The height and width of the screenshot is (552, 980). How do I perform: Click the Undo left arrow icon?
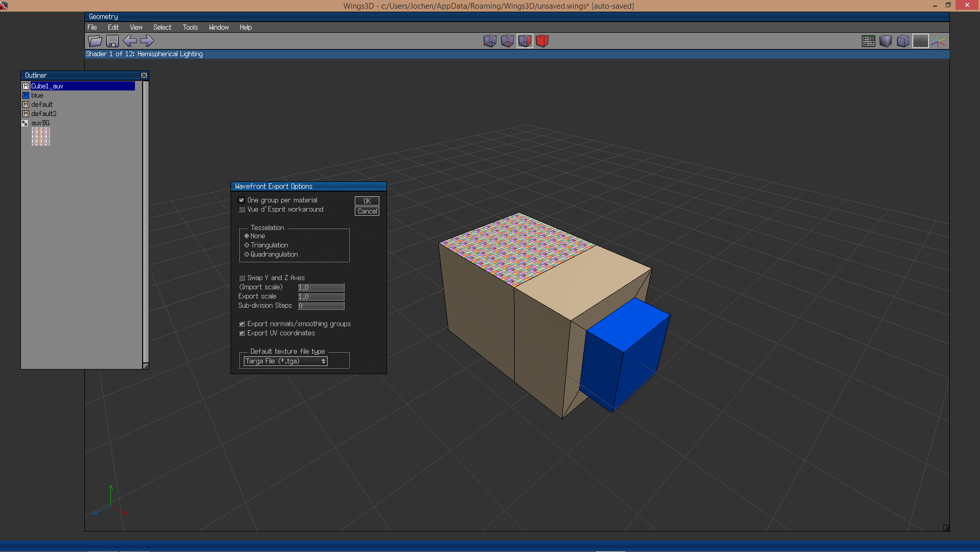pos(130,41)
